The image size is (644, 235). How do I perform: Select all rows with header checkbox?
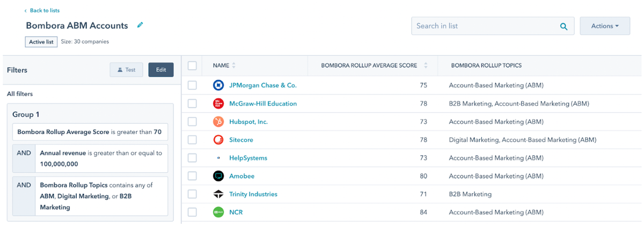pos(192,65)
